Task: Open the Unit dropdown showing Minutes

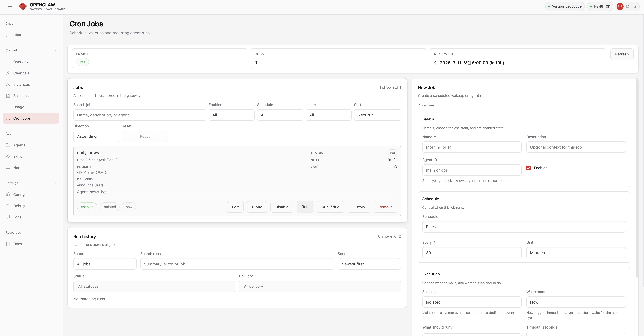Action: [x=576, y=253]
